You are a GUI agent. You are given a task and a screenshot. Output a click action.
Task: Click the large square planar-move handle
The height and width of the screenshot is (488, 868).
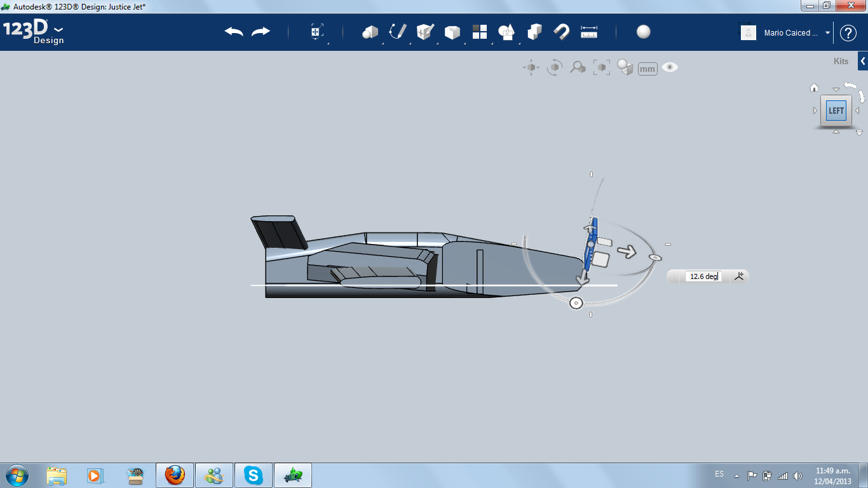pyautogui.click(x=600, y=259)
